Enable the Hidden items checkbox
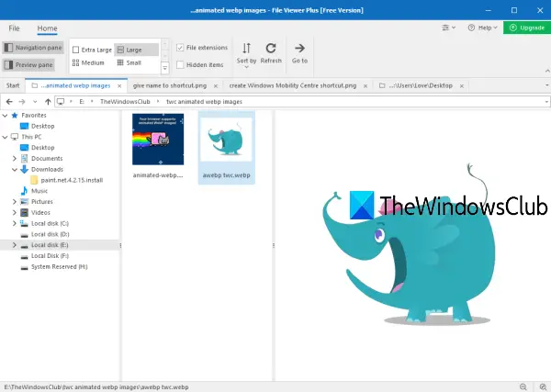Screen dimensions: 551x392 [x=180, y=64]
